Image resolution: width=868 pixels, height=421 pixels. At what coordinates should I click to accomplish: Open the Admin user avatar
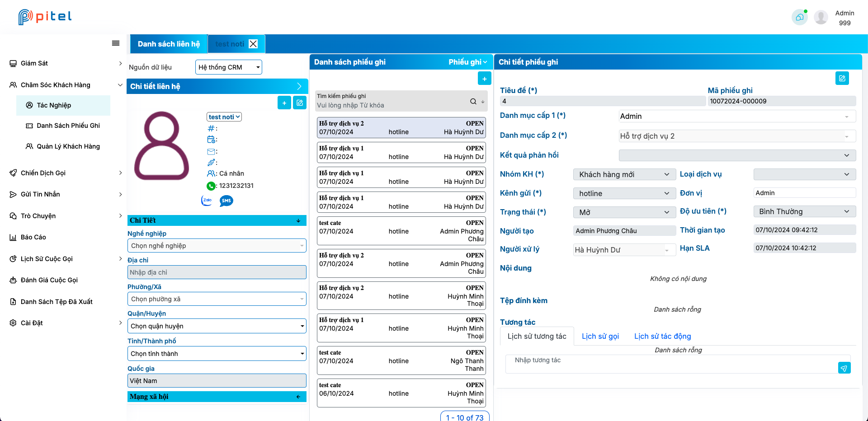coord(821,18)
